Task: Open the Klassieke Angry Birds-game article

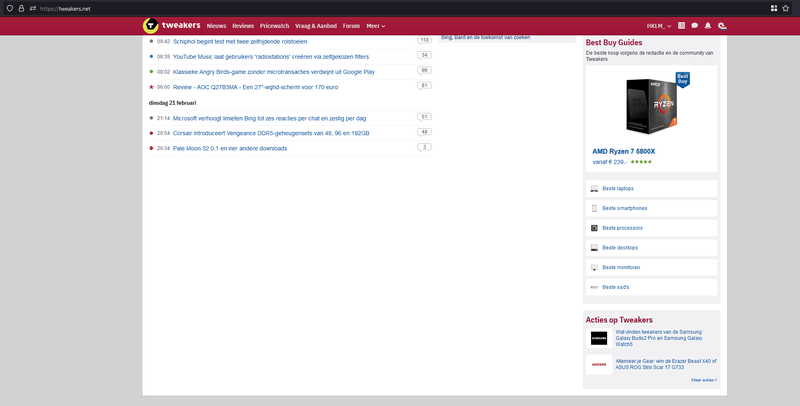Action: point(274,72)
